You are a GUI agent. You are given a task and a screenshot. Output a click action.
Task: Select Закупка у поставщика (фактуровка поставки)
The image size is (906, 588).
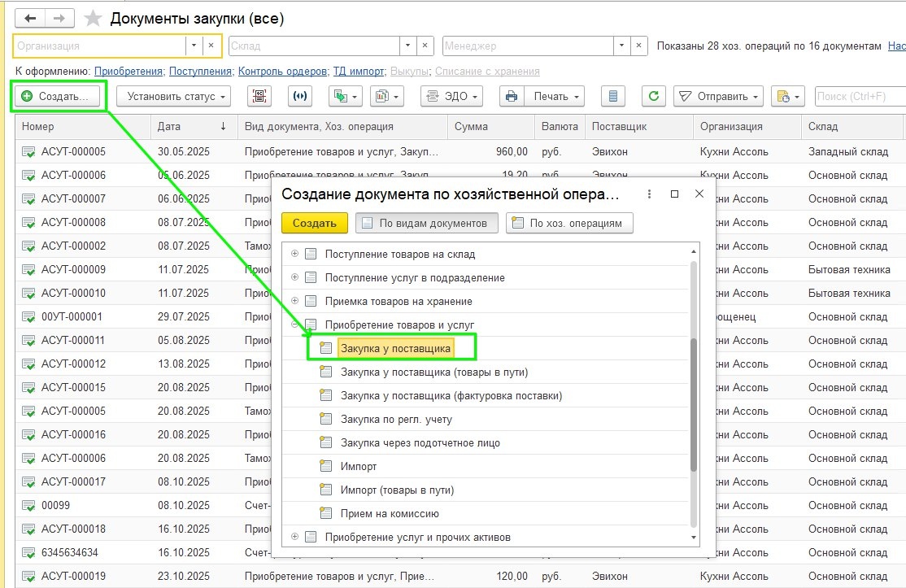click(451, 395)
